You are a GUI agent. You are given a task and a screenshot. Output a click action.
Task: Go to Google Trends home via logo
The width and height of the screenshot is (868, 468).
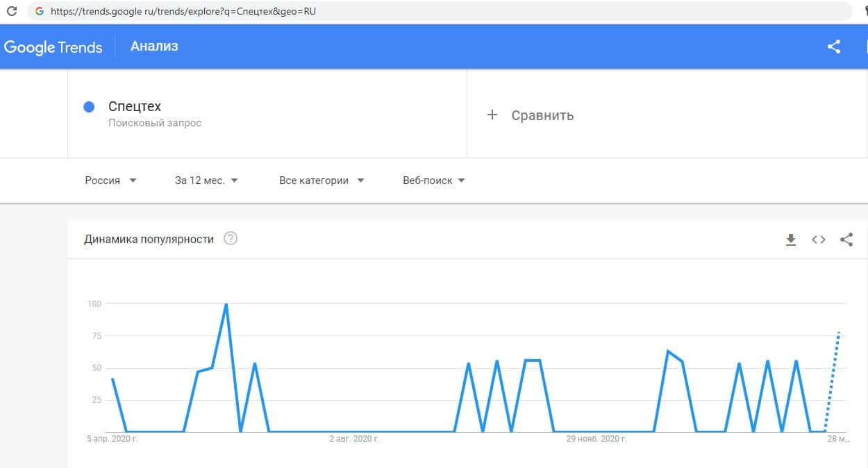tap(53, 47)
